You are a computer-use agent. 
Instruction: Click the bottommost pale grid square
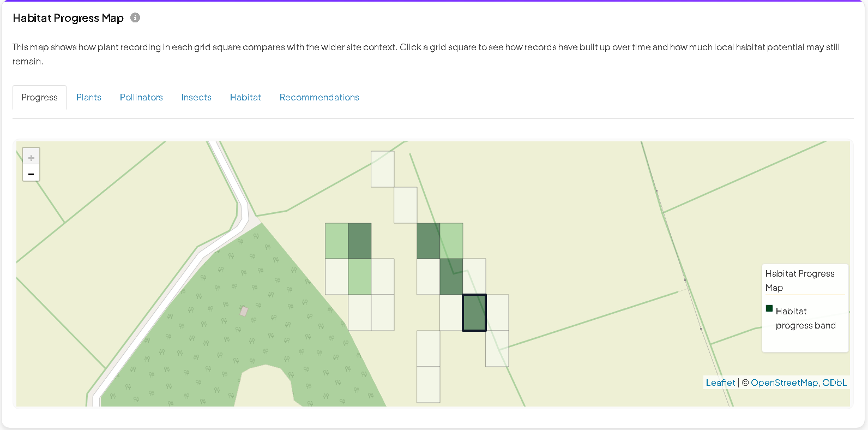click(x=428, y=385)
